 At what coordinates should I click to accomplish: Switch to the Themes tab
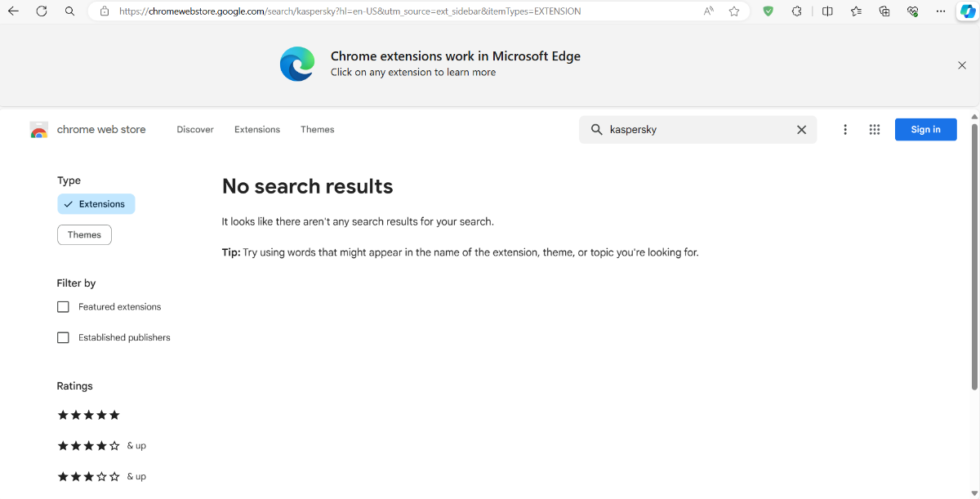click(317, 130)
